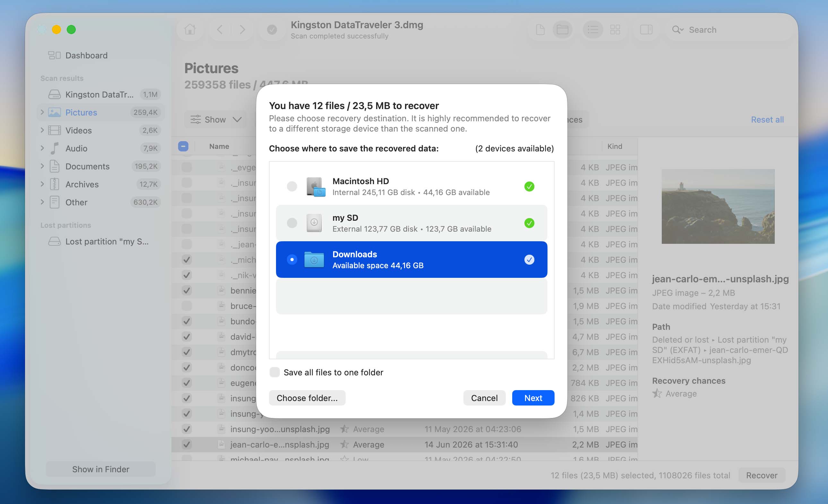The image size is (828, 504).
Task: Click the search magnifier icon
Action: pos(676,30)
